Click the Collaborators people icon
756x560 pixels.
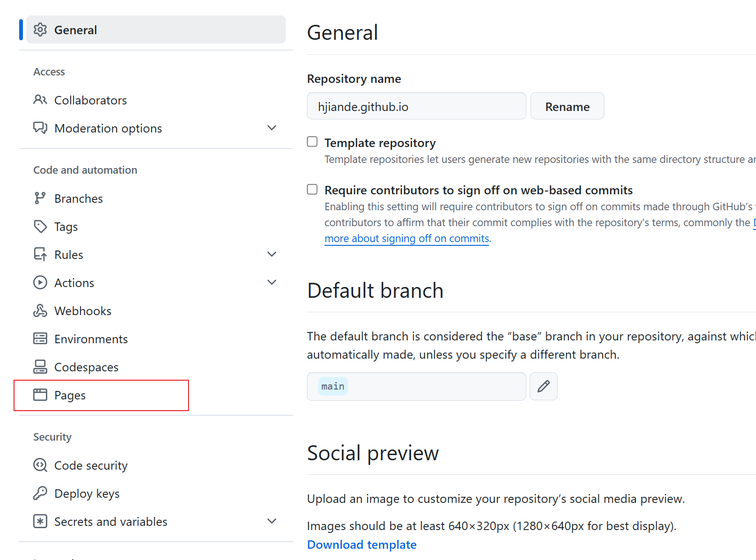pyautogui.click(x=40, y=100)
